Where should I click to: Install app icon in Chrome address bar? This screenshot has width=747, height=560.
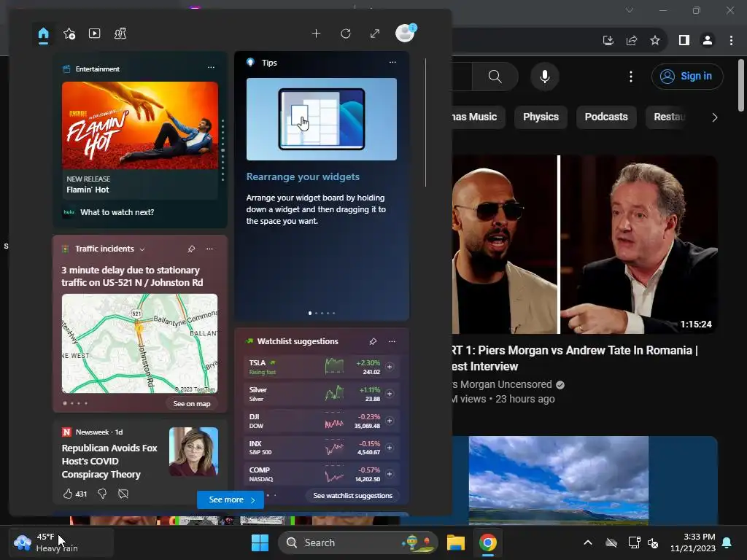(608, 41)
